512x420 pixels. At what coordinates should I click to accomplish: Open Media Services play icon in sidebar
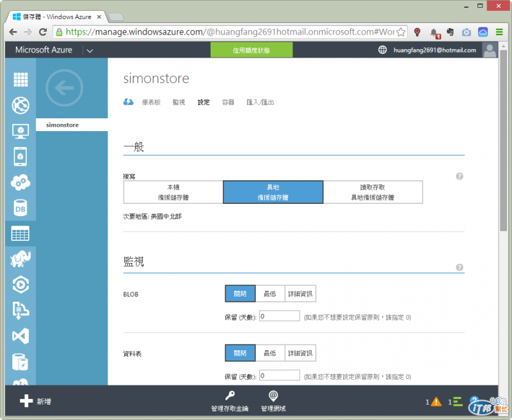click(x=20, y=284)
